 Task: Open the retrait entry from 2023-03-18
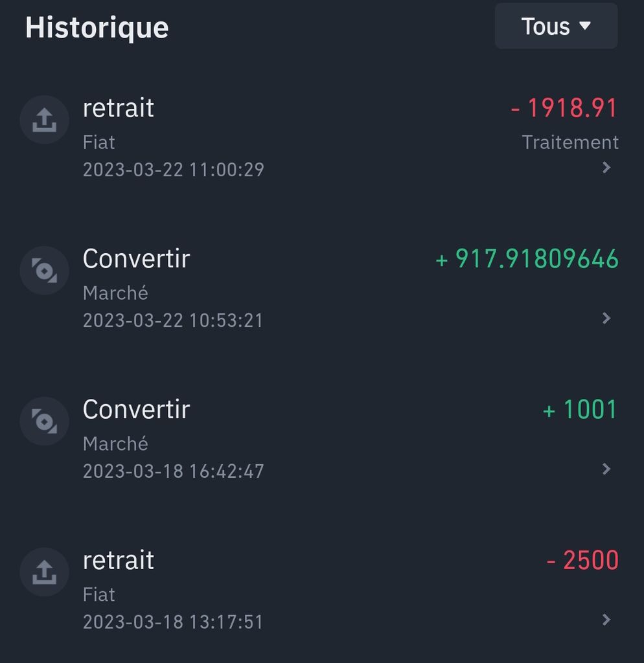pyautogui.click(x=119, y=561)
